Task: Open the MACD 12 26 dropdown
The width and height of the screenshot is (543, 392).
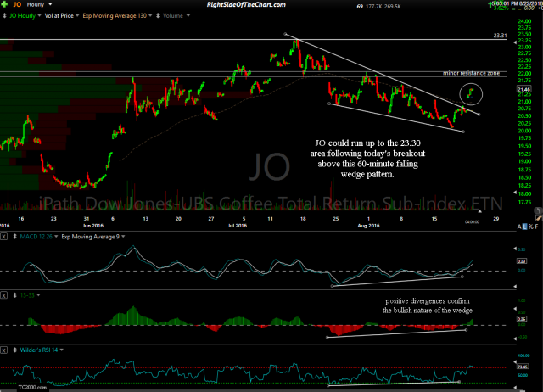Action: tap(56, 237)
